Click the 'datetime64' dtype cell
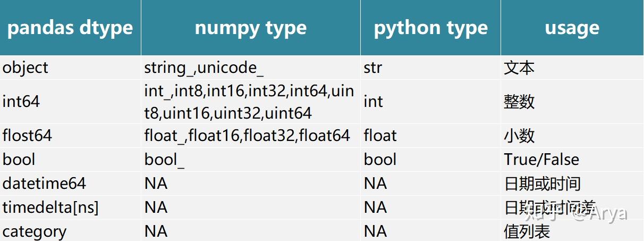Viewport: 644px width, 241px height. pos(70,184)
